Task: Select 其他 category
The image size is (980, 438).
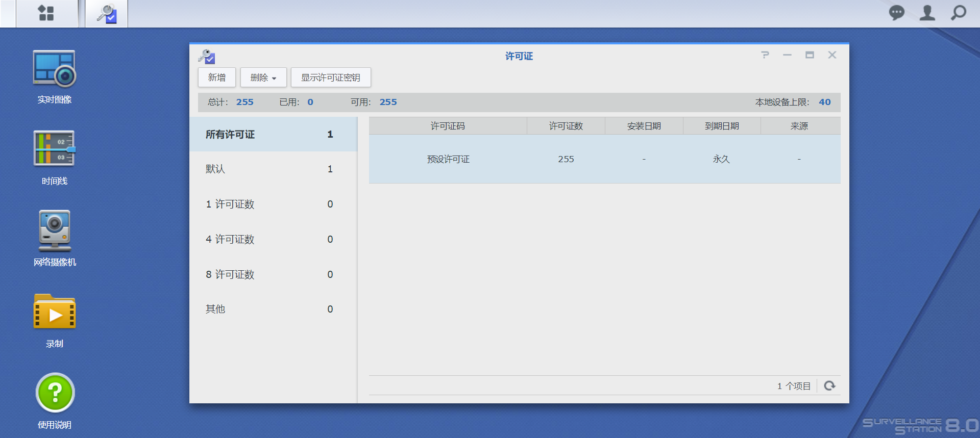Action: tap(274, 309)
